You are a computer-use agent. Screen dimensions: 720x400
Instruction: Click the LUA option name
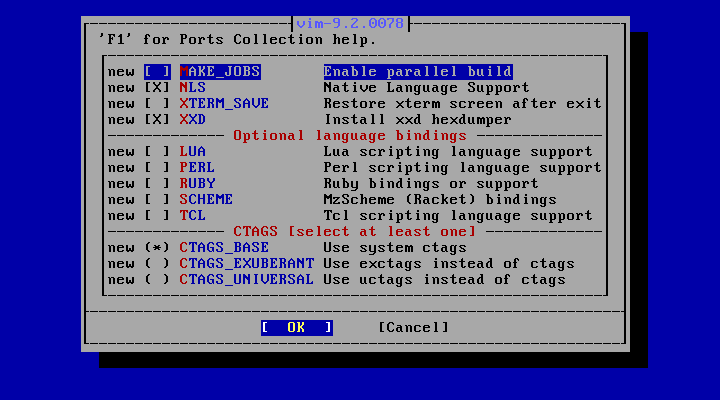point(192,152)
